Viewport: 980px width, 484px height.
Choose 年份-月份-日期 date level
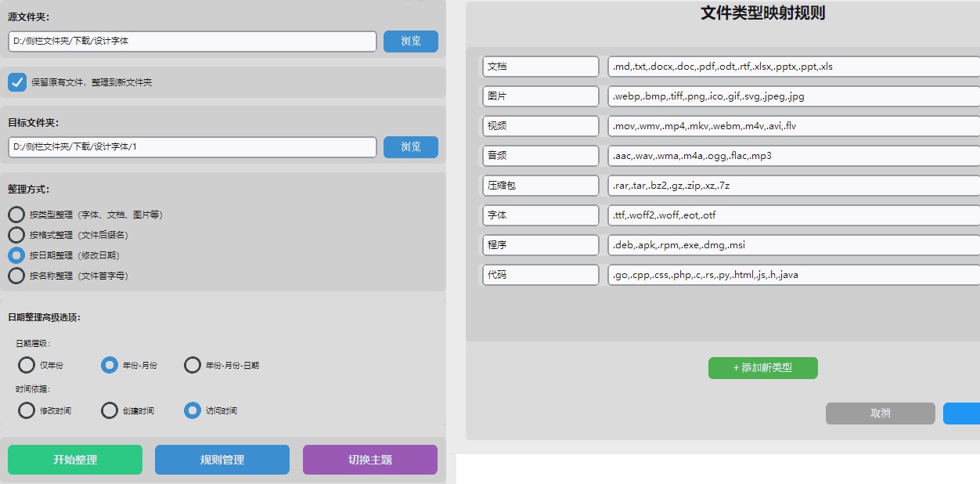click(193, 365)
